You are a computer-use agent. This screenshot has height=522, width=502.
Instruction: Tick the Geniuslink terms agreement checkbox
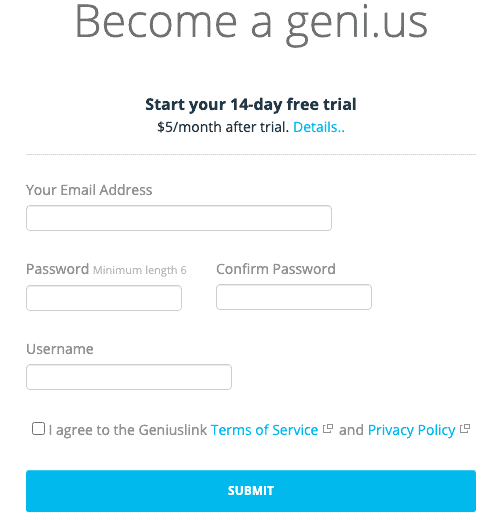click(x=38, y=429)
